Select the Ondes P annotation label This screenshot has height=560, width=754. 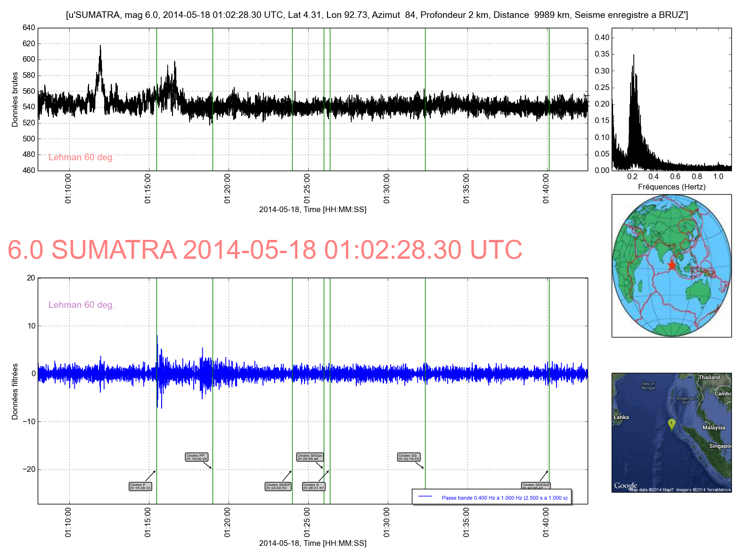[x=140, y=486]
